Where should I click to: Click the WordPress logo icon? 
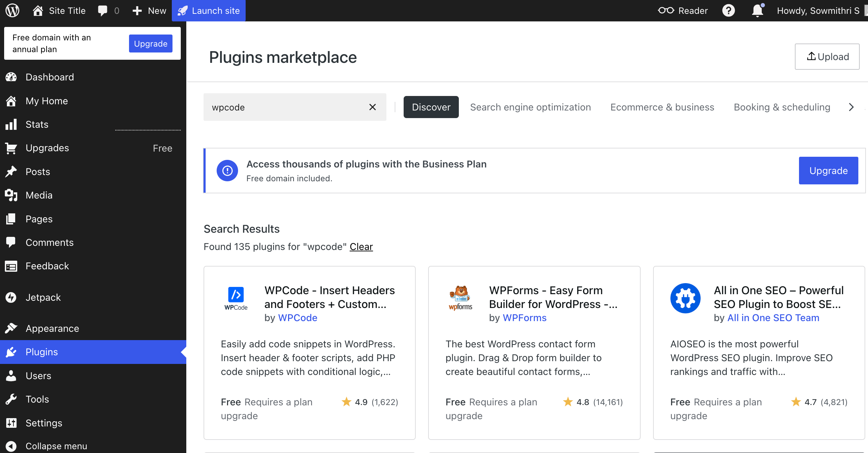(12, 10)
